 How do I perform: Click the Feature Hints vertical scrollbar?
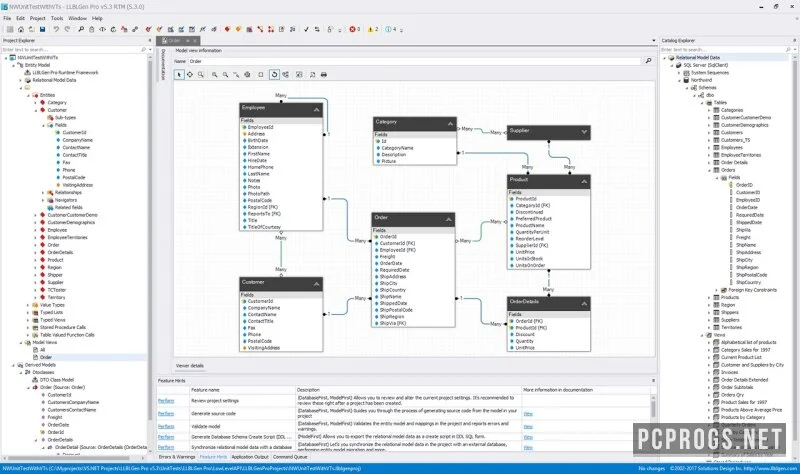pyautogui.click(x=653, y=422)
